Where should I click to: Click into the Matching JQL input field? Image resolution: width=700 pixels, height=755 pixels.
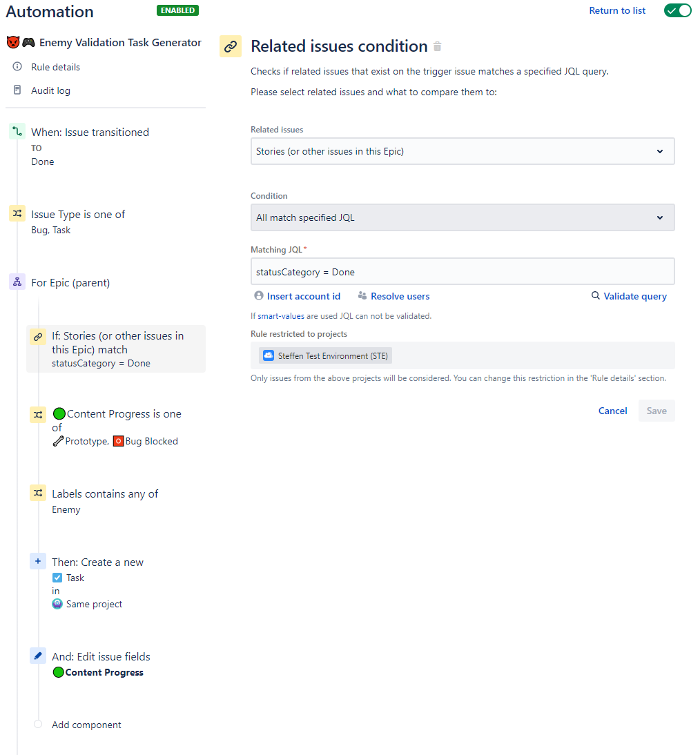[x=463, y=272]
